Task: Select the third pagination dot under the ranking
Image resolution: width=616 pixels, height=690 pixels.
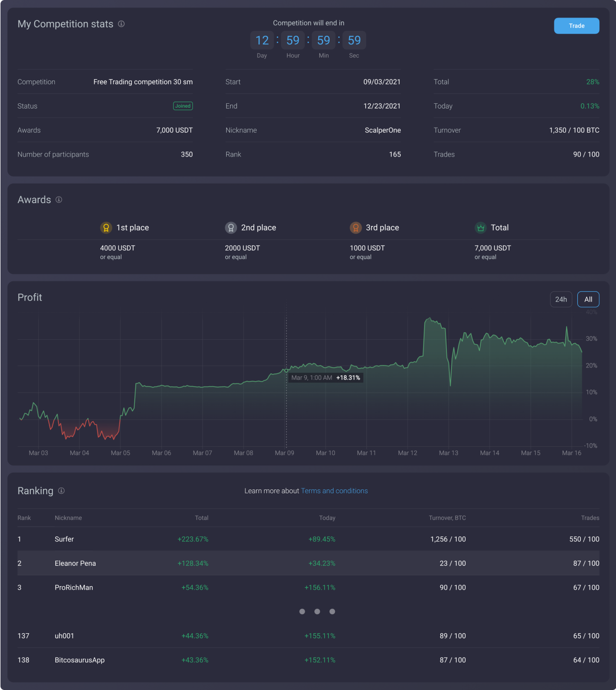Action: [x=332, y=611]
